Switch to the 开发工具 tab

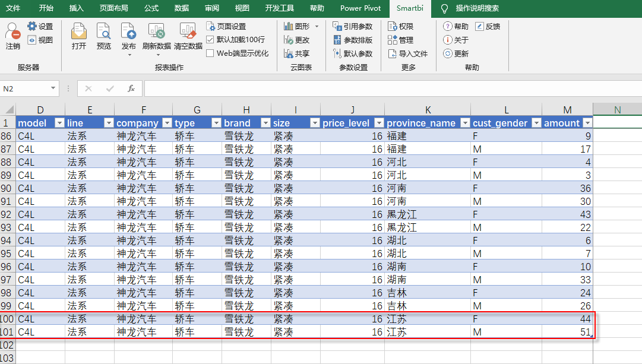(280, 8)
